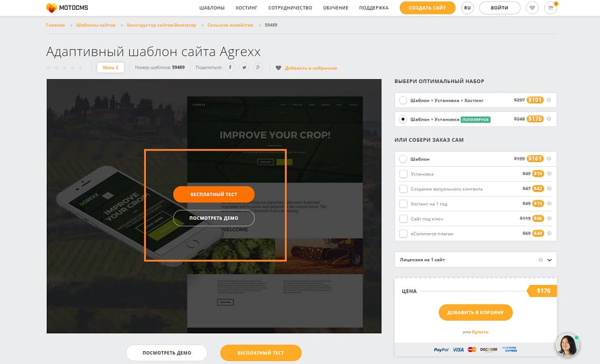Open live chat support avatar
Image resolution: width=600 pixels, height=364 pixels.
[x=567, y=344]
